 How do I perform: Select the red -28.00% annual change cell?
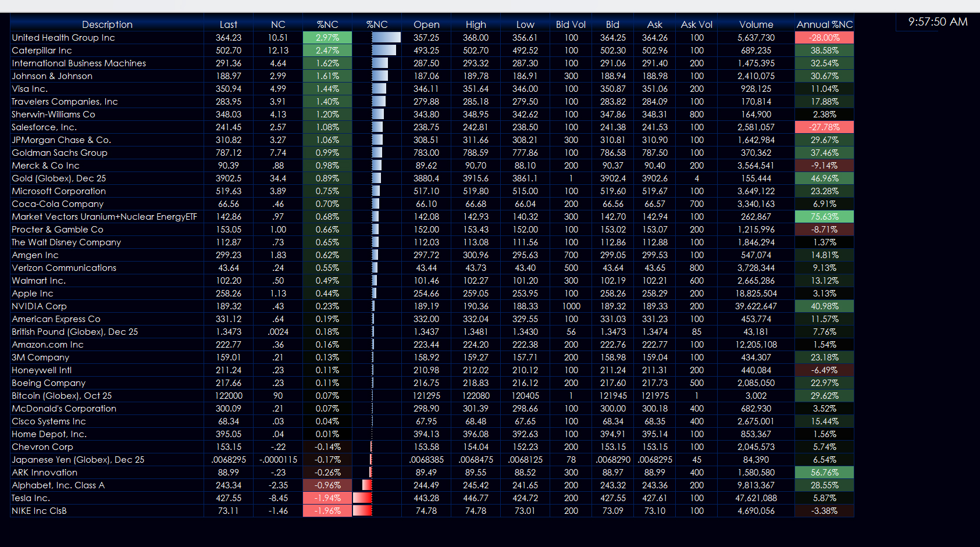pos(824,38)
